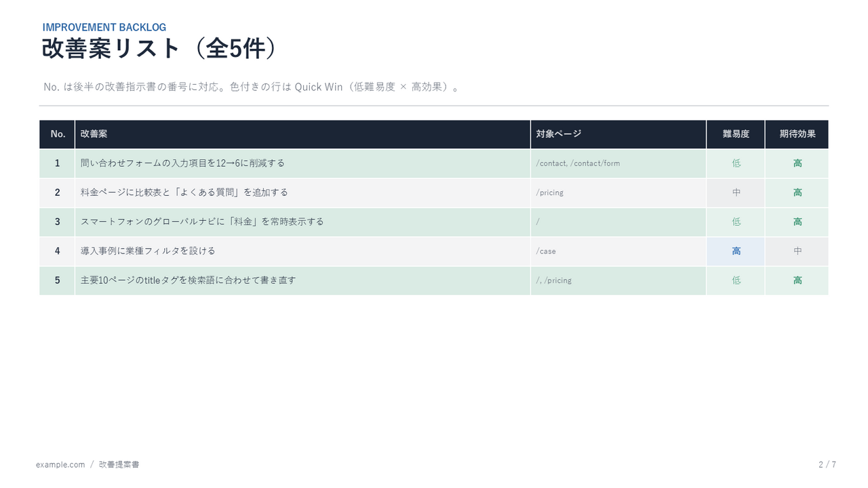Select row 3 smartphone global navigation item
Image resolution: width=868 pixels, height=488 pixels.
coord(202,222)
